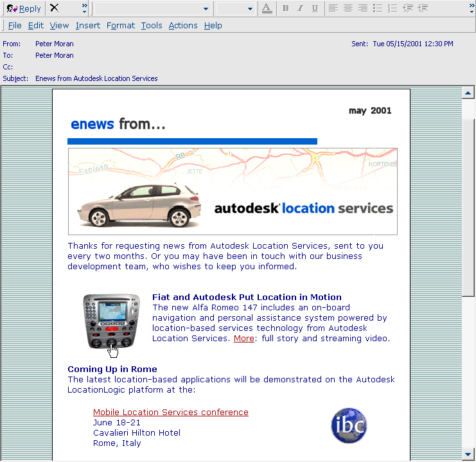Click the enews from... heading
476x462 pixels.
click(118, 124)
